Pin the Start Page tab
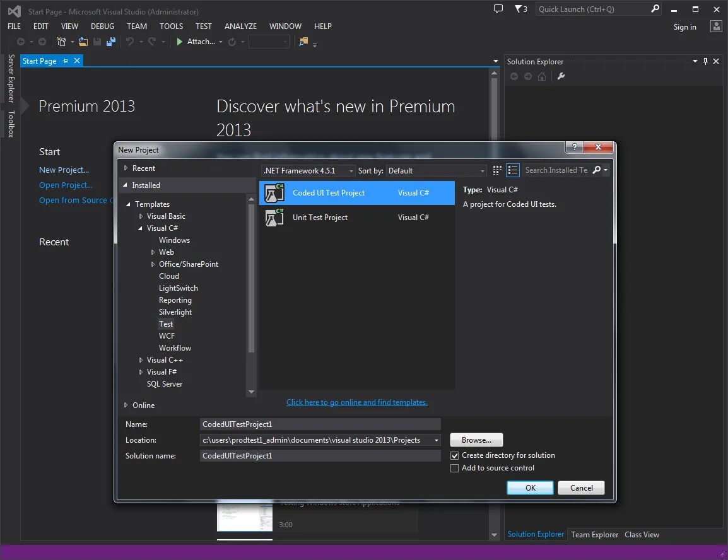Screen dimensions: 728x560 point(65,61)
